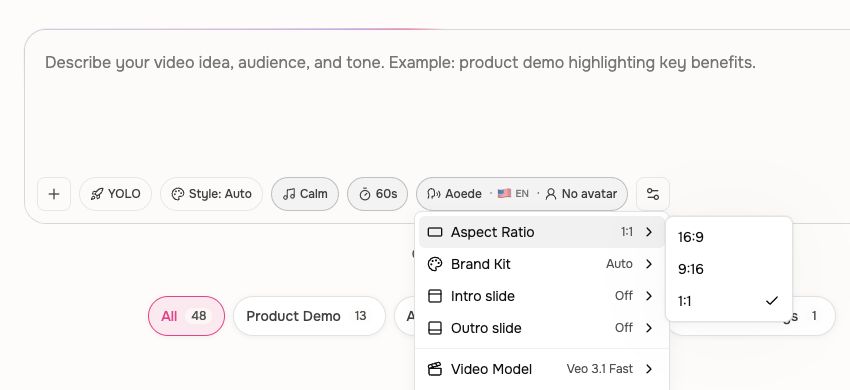Expand the chevron next to Outro slide Off
The image size is (850, 390).
click(x=649, y=328)
